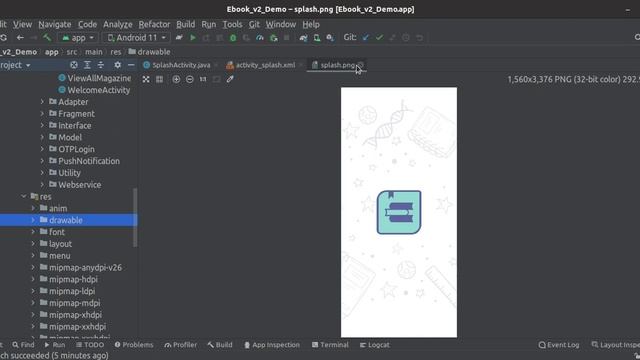Set image to actual size 1:1
Viewport: 640px width, 360px height.
(203, 79)
